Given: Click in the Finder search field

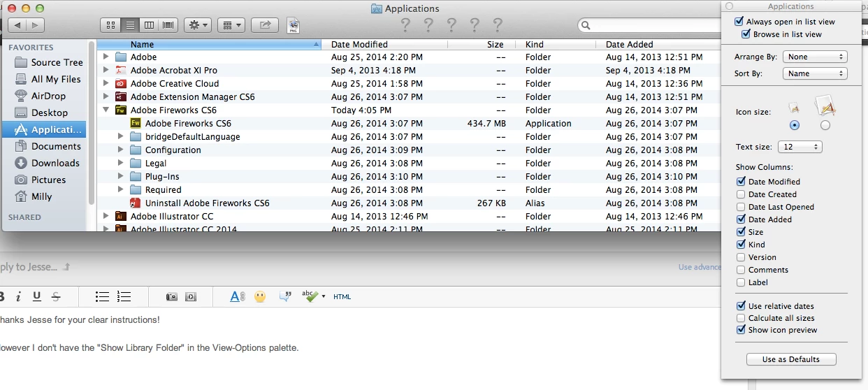Looking at the screenshot, I should (650, 25).
